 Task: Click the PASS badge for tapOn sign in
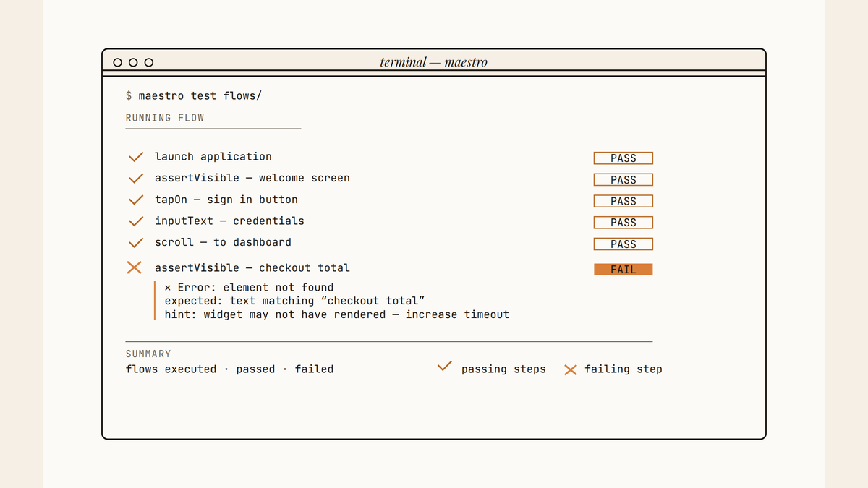(624, 201)
